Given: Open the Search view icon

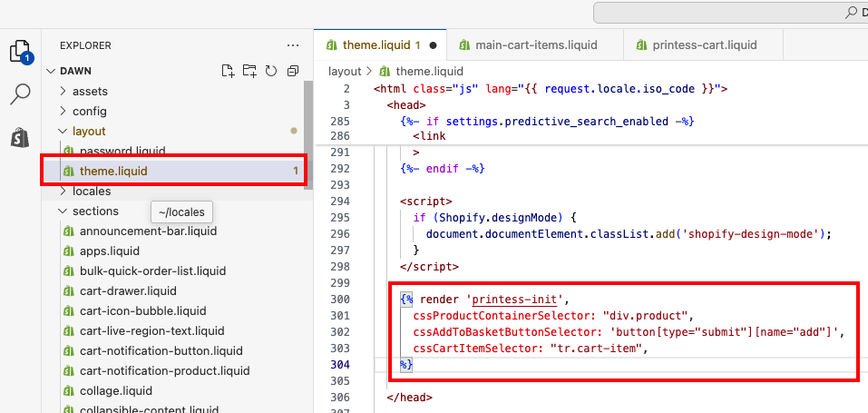Looking at the screenshot, I should pos(20,93).
